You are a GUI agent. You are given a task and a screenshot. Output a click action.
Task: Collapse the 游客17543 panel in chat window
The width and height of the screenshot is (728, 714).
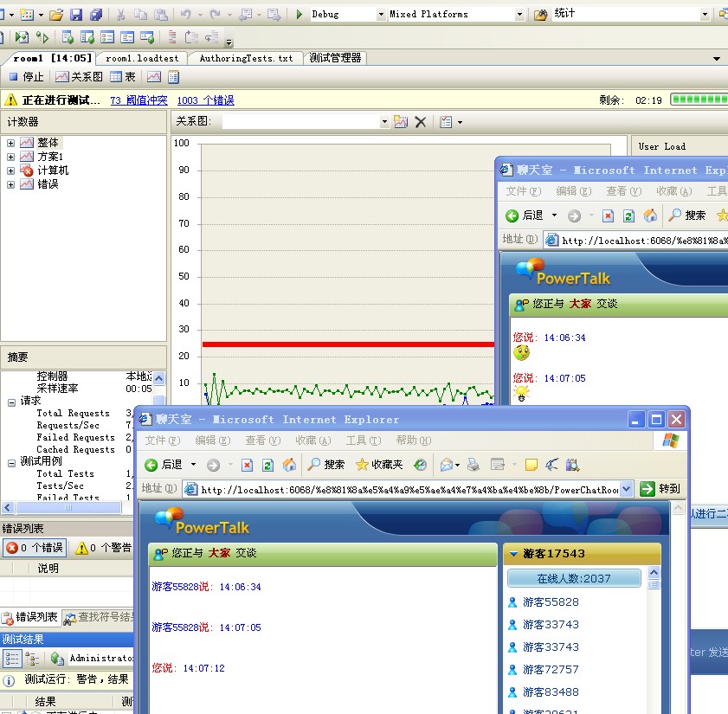click(x=513, y=553)
